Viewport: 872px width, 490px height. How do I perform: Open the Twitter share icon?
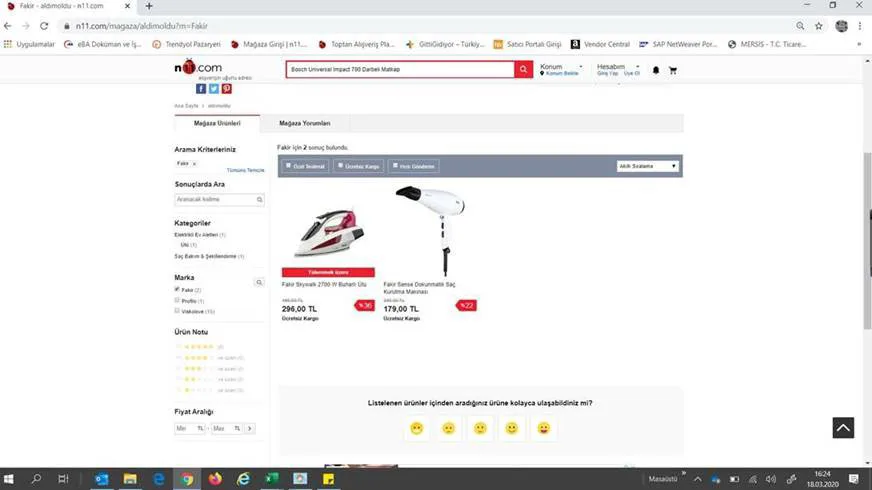[214, 88]
